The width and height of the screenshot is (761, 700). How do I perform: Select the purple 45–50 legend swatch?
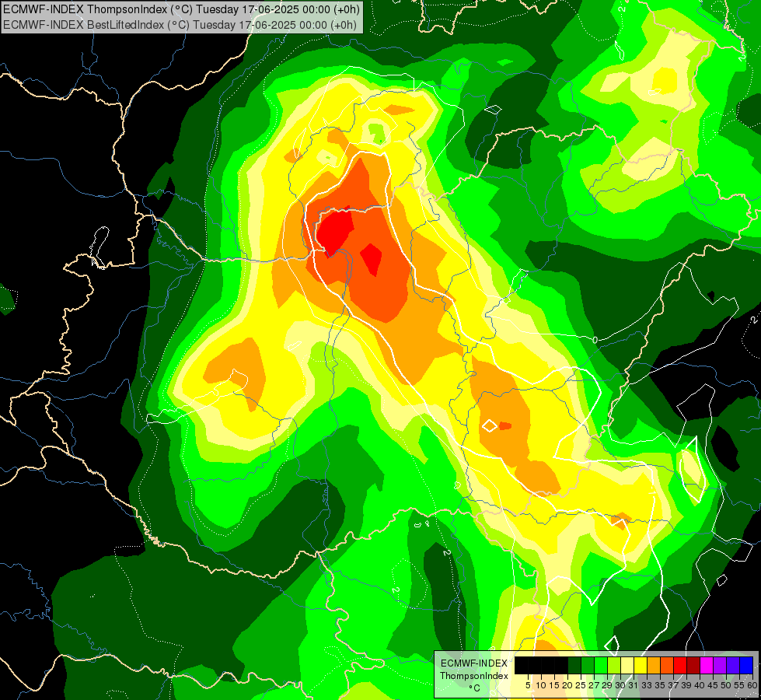tap(720, 665)
